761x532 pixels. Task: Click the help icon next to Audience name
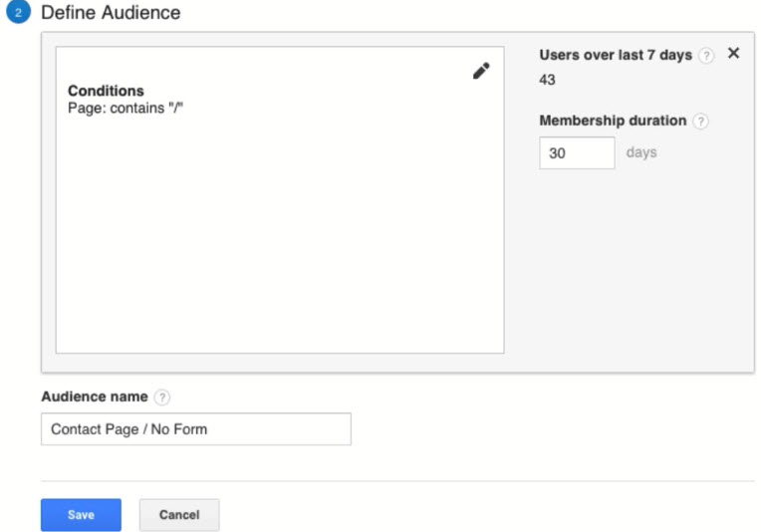point(162,398)
